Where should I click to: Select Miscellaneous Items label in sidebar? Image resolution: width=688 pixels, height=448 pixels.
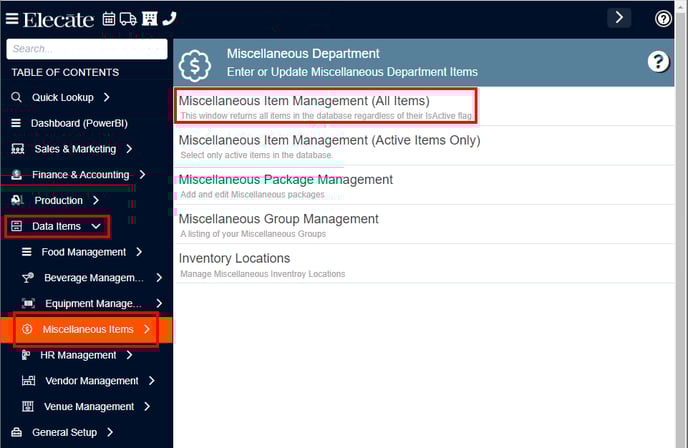tap(88, 330)
